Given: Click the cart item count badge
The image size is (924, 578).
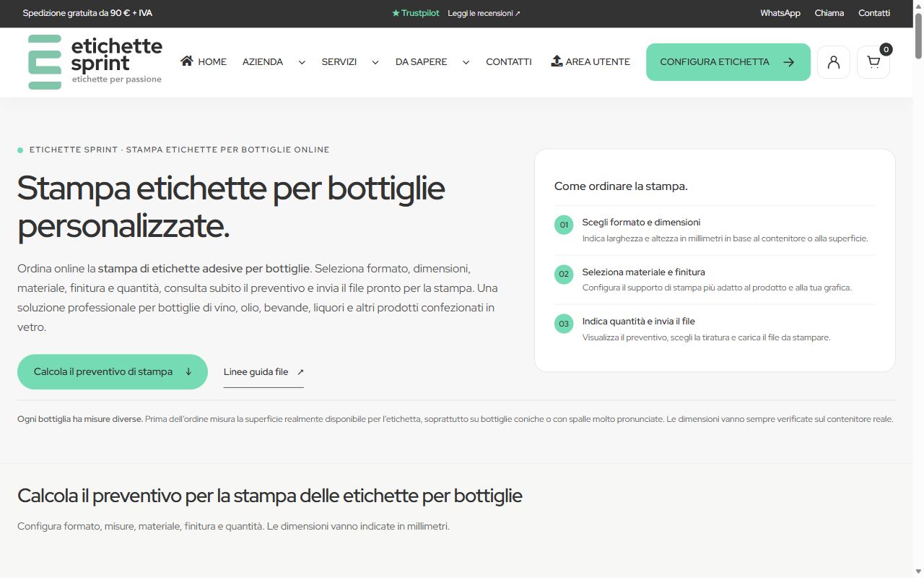Looking at the screenshot, I should point(886,49).
